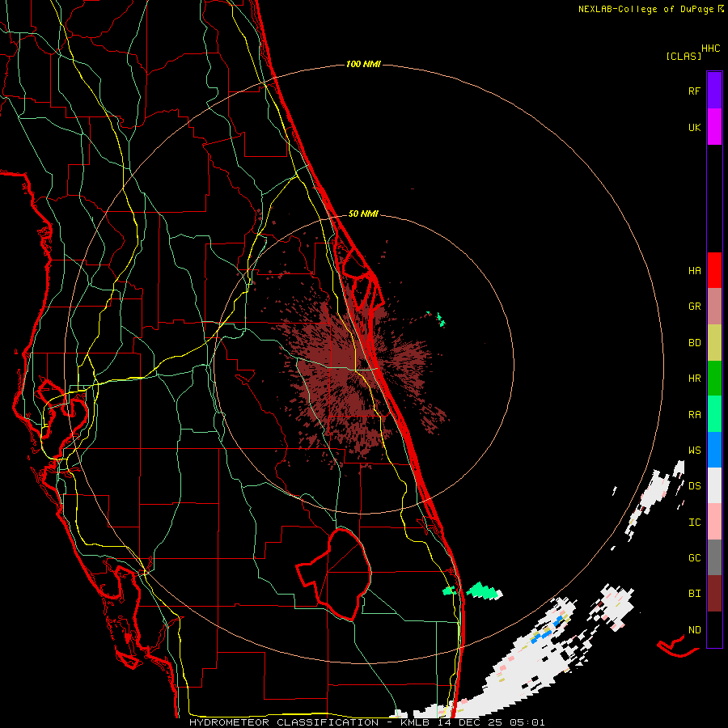Click the HA legend label
This screenshot has width=728, height=728.
(x=694, y=271)
